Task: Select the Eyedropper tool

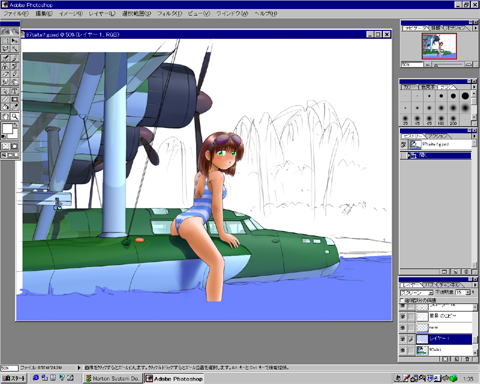Action: coord(15,107)
